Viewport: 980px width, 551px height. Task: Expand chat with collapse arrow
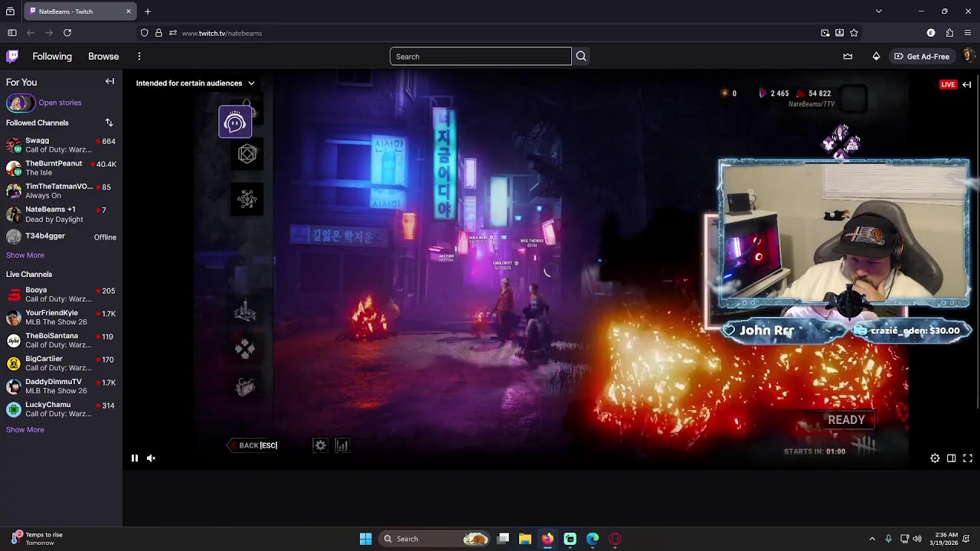967,84
